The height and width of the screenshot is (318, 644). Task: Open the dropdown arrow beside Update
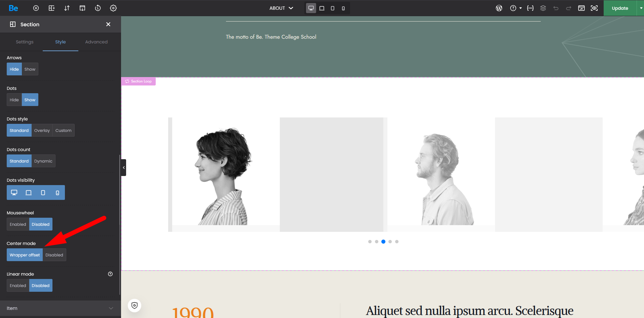point(641,8)
